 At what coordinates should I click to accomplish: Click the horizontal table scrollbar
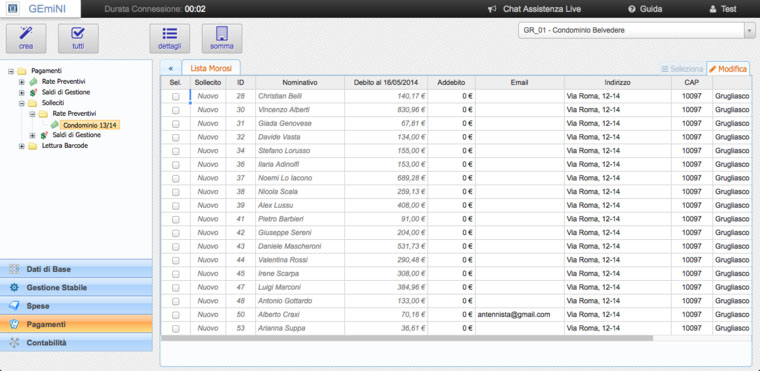tap(407, 338)
